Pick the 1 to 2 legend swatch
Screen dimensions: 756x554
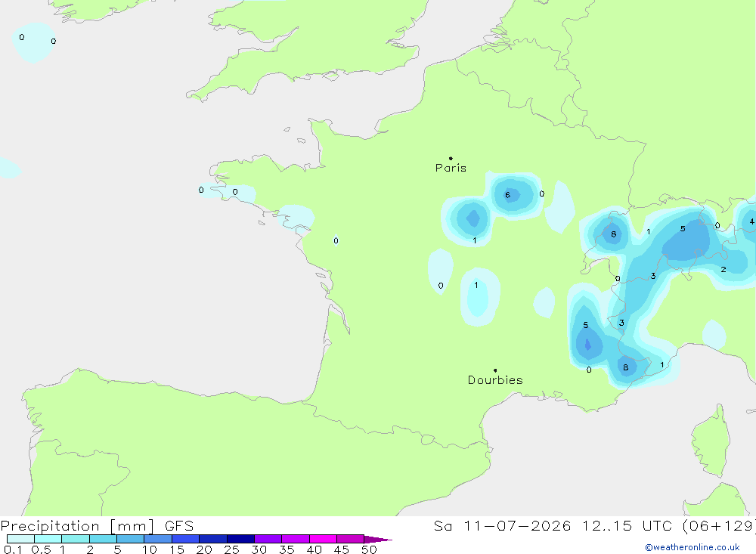click(x=76, y=539)
